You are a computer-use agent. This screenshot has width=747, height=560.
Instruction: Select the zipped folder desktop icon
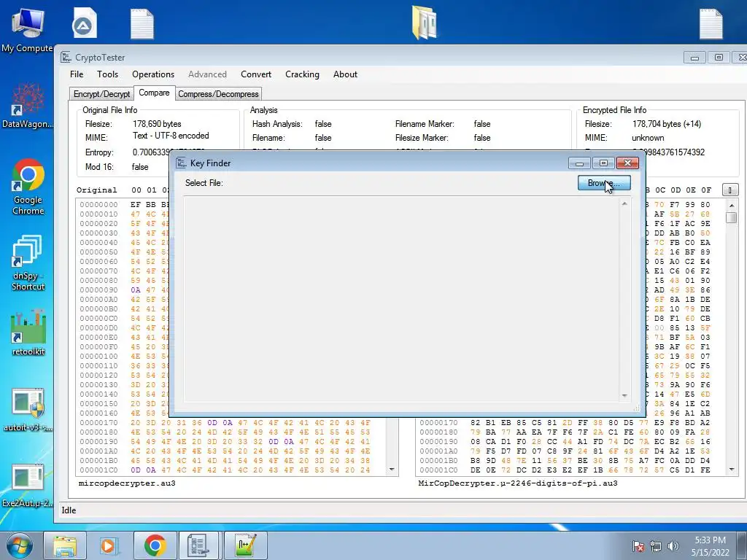(424, 23)
